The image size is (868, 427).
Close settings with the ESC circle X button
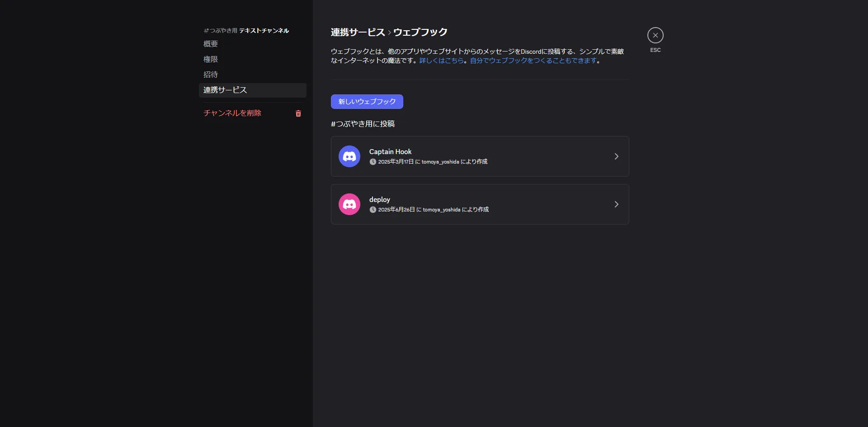[x=656, y=35]
